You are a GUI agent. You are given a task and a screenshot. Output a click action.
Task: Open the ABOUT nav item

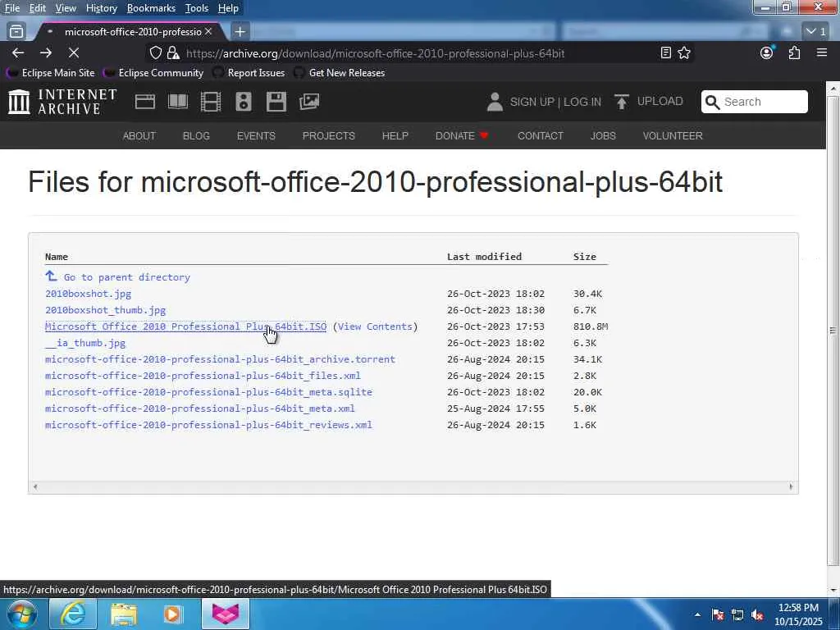139,135
